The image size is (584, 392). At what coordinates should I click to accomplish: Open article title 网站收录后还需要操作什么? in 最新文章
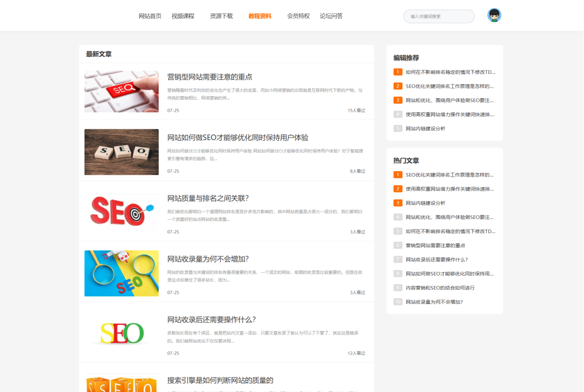point(212,320)
